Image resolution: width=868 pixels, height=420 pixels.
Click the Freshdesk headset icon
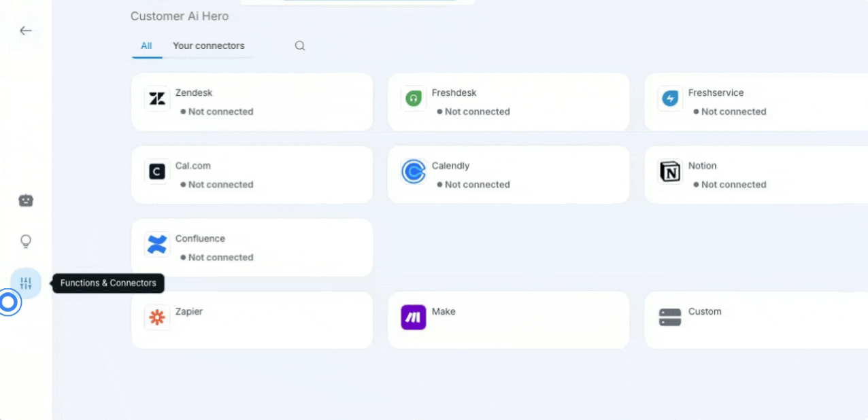coord(414,99)
